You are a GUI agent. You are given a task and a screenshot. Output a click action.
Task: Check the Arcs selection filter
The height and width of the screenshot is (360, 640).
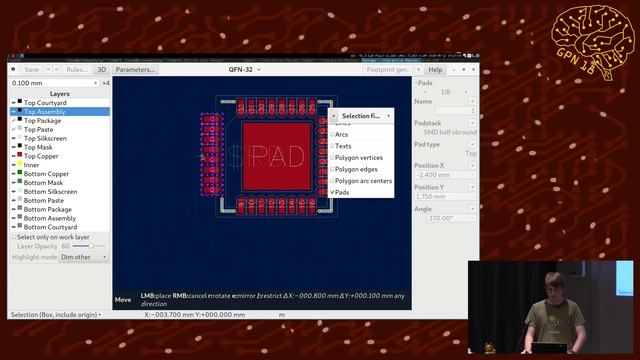332,134
